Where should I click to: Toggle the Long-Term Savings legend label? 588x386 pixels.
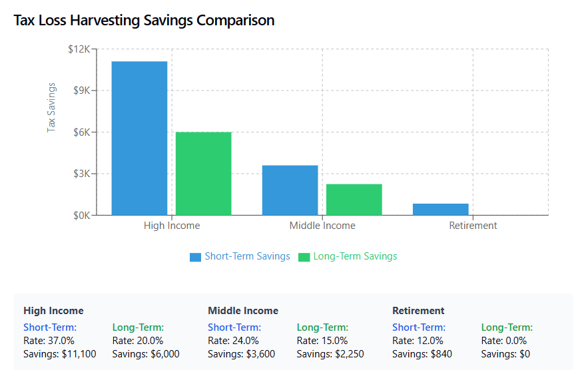coord(355,256)
